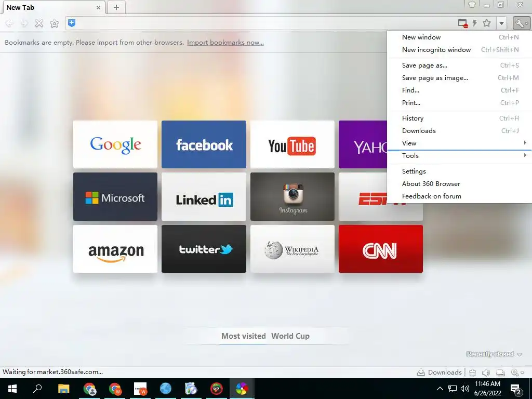
Task: Open the YouTube speed dial tile
Action: (292, 144)
